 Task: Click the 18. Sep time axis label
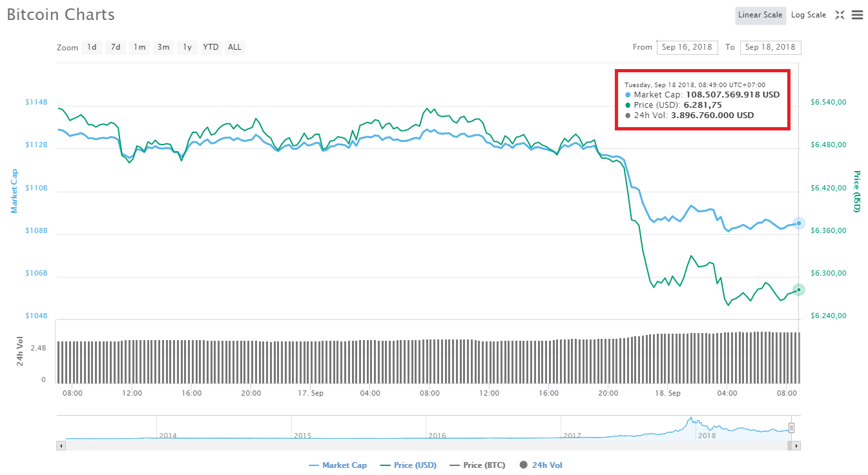pos(668,392)
